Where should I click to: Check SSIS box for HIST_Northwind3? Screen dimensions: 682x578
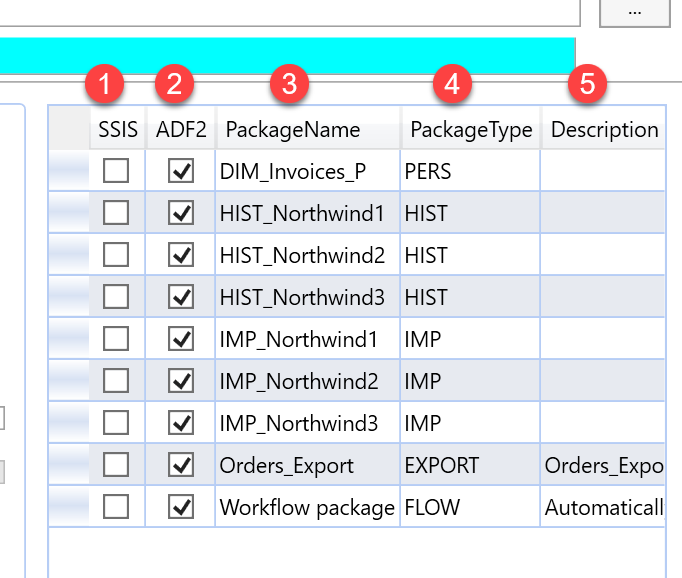(116, 297)
